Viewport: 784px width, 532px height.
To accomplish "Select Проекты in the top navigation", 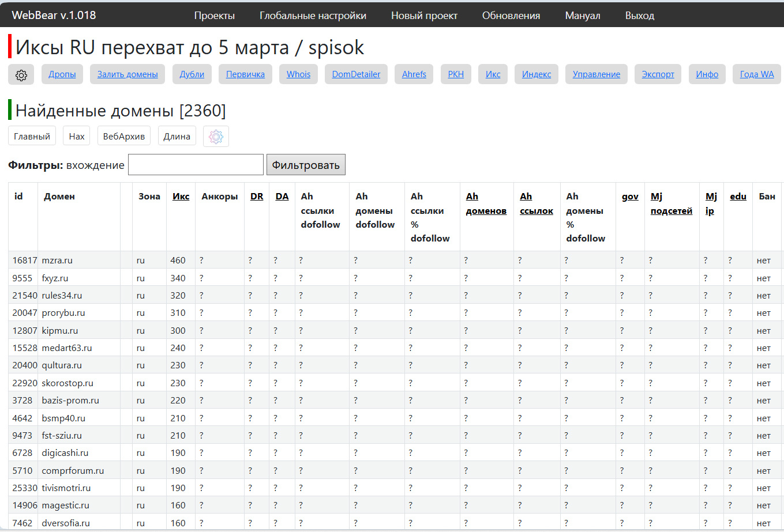I will click(214, 16).
